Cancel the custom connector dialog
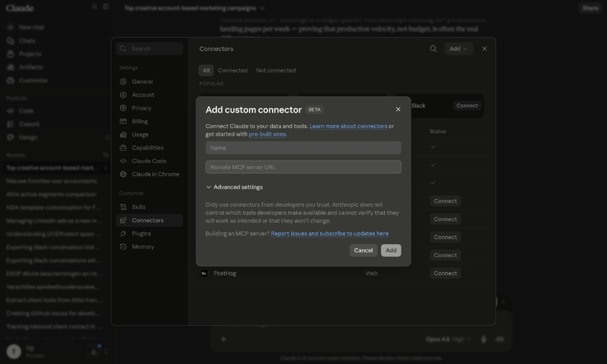Screen dimensions: 607x364 (363, 250)
